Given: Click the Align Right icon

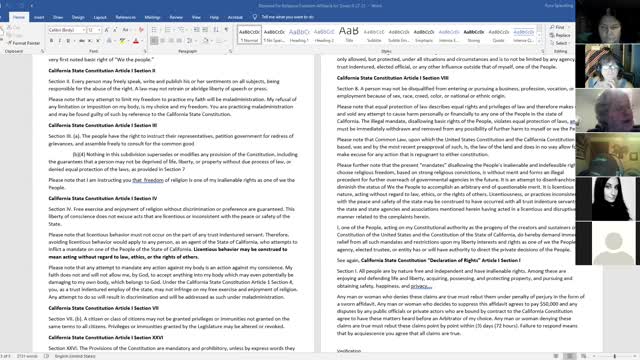Looking at the screenshot, I should (171, 41).
